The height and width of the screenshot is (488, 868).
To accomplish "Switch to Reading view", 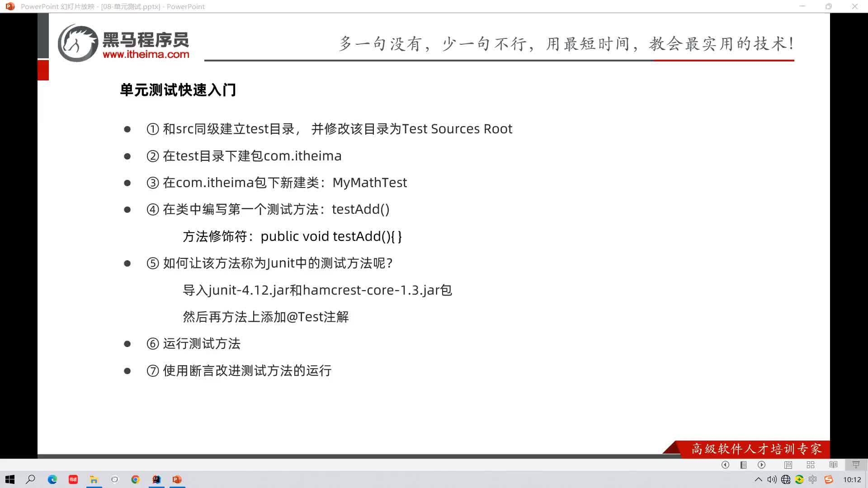I will coord(833,465).
